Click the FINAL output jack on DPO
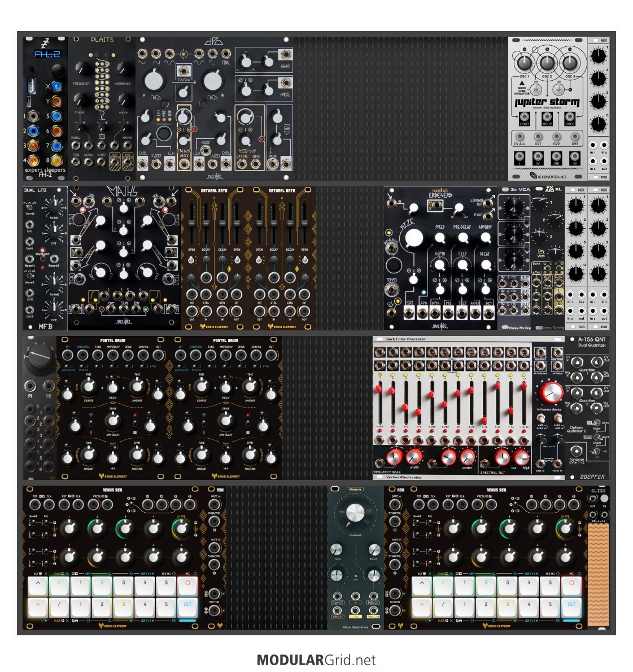The height and width of the screenshot is (672, 633). click(x=226, y=54)
